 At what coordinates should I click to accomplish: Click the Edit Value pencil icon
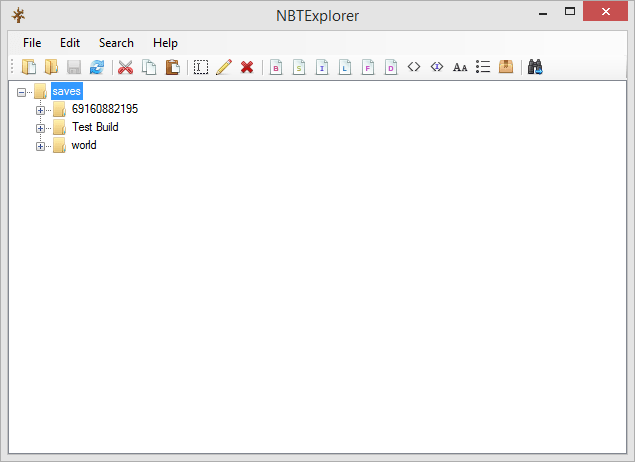(x=224, y=67)
